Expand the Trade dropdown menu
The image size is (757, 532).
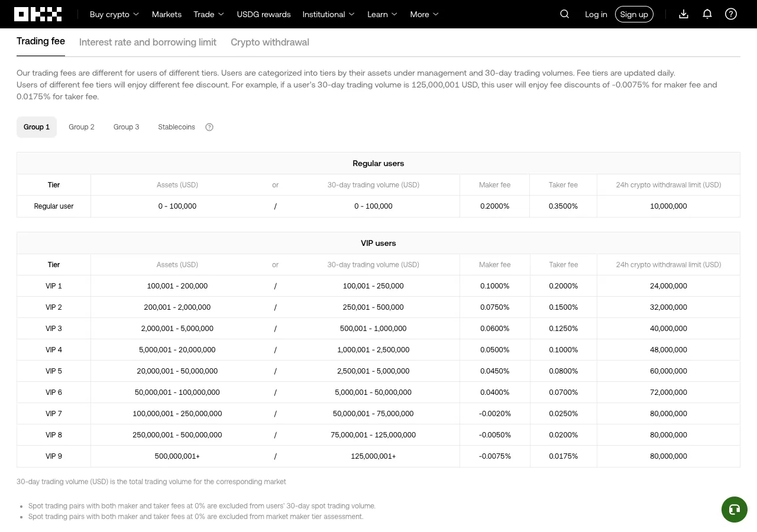click(x=209, y=14)
